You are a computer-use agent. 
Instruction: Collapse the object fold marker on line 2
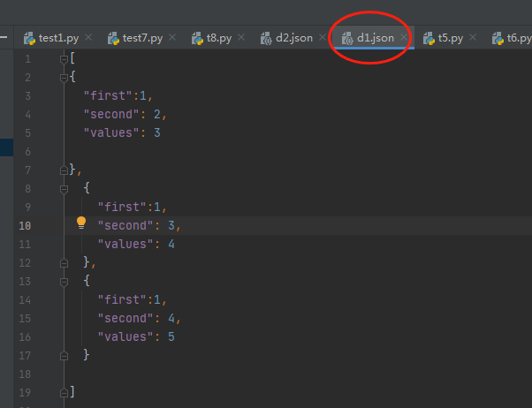point(64,78)
